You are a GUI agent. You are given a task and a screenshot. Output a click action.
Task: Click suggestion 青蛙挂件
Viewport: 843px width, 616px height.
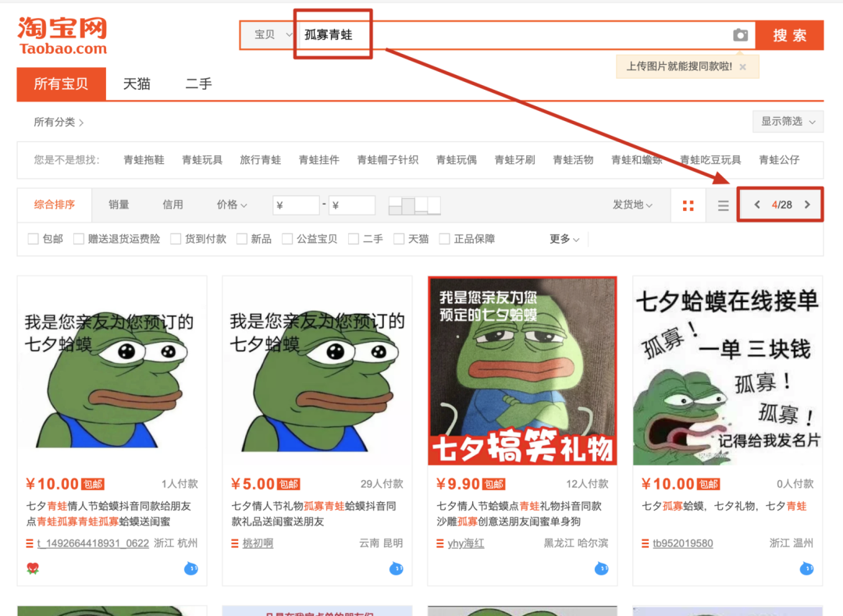pos(318,159)
